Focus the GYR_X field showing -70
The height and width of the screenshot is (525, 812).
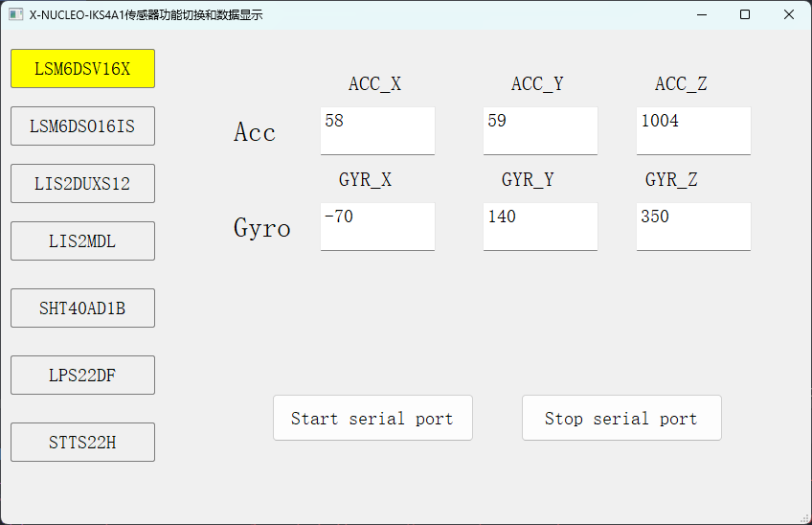(377, 226)
